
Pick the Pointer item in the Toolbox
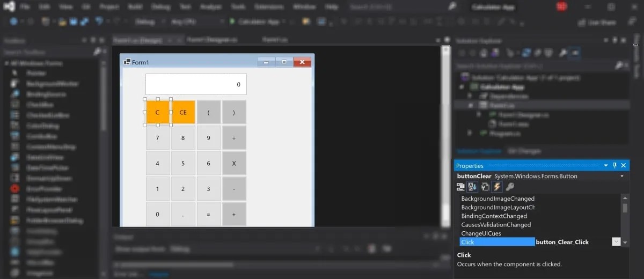coord(36,73)
